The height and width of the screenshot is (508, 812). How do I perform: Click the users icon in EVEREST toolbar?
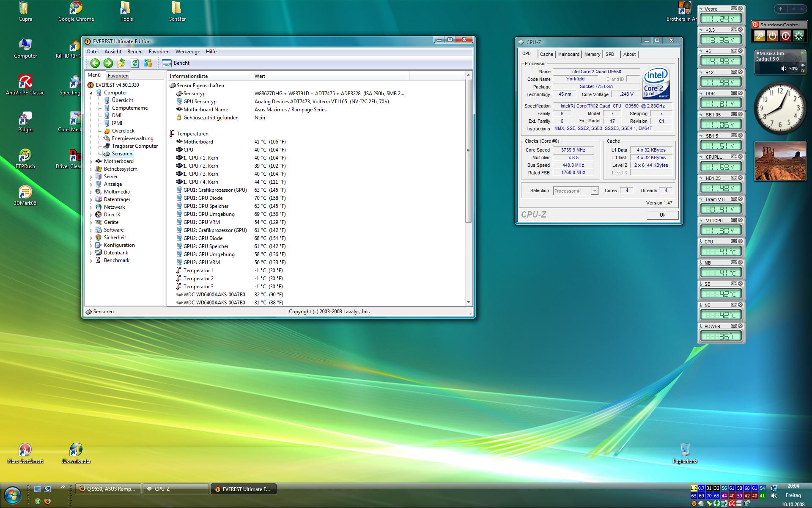[x=148, y=63]
